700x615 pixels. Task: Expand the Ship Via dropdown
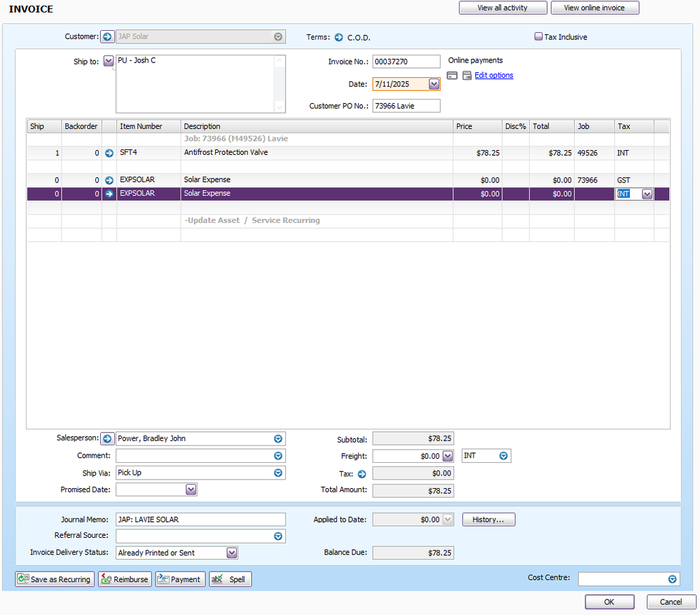pyautogui.click(x=278, y=473)
